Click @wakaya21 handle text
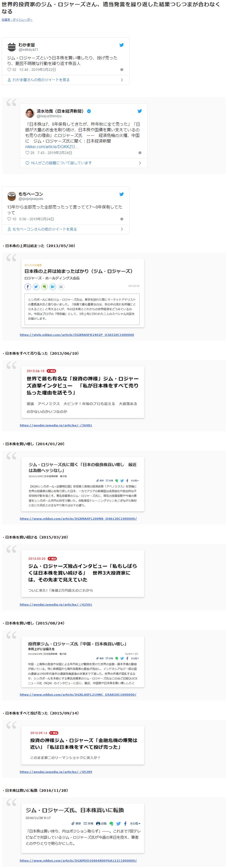Screen dimensions: 227x868 click(28, 50)
